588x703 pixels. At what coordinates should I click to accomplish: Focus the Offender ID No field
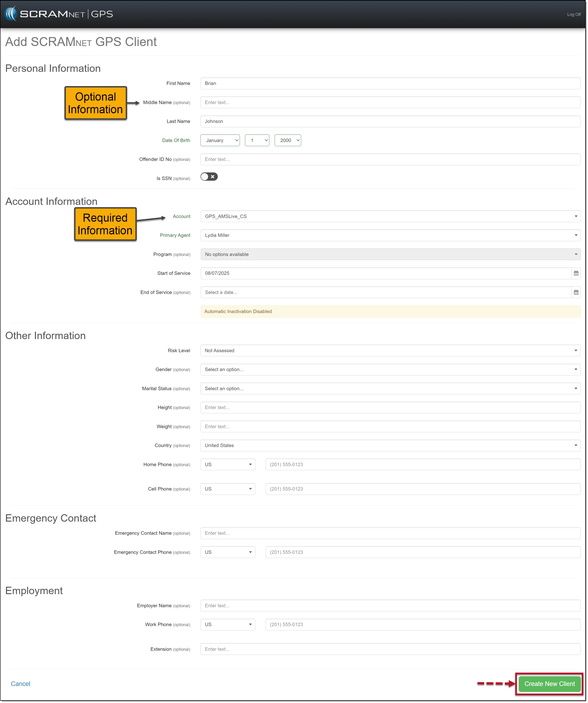[x=390, y=159]
